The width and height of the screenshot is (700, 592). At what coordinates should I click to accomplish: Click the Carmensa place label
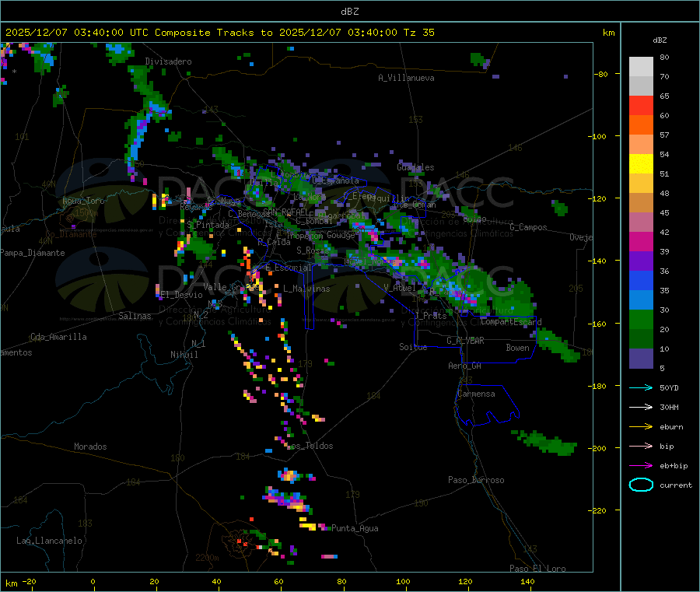tap(476, 394)
